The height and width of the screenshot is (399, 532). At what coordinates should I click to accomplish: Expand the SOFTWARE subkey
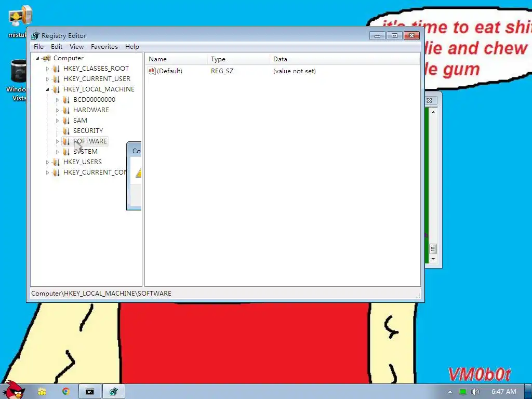click(x=57, y=141)
